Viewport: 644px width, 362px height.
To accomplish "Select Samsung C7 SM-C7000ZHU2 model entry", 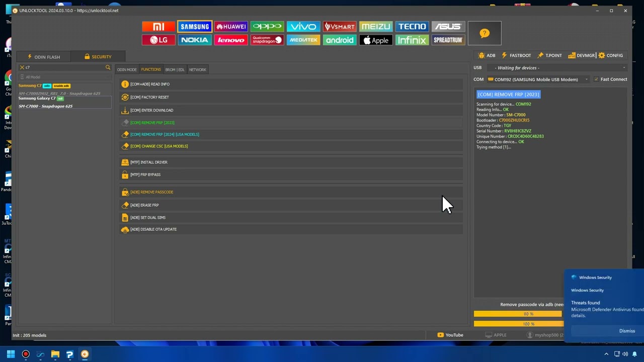I will [x=64, y=89].
